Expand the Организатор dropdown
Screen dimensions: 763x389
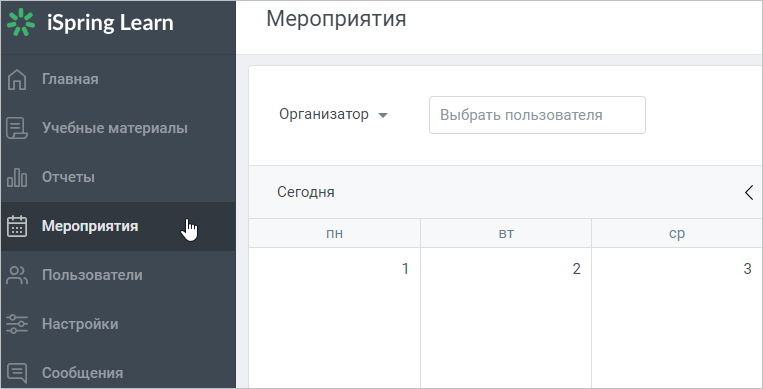click(333, 115)
